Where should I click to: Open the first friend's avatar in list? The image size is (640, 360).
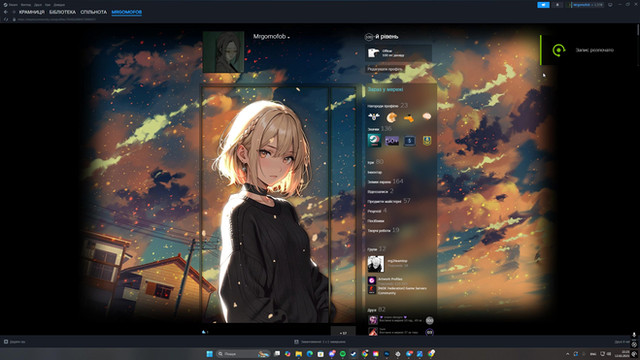point(373,320)
